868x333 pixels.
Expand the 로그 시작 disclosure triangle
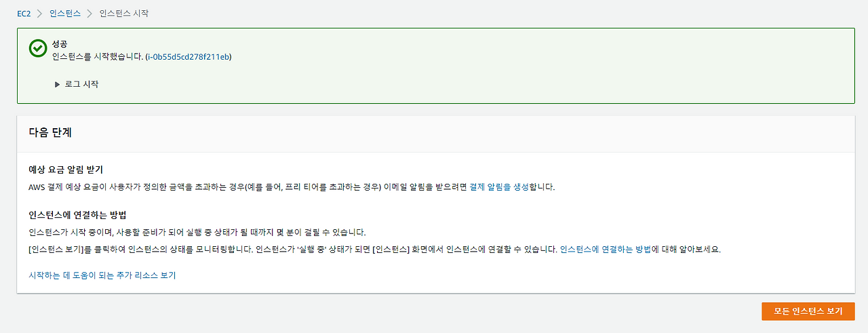coord(58,85)
